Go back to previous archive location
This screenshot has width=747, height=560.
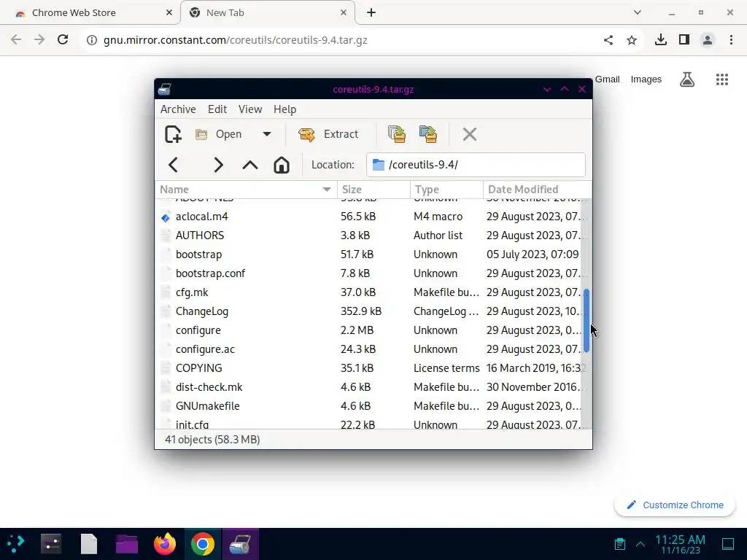(x=173, y=165)
